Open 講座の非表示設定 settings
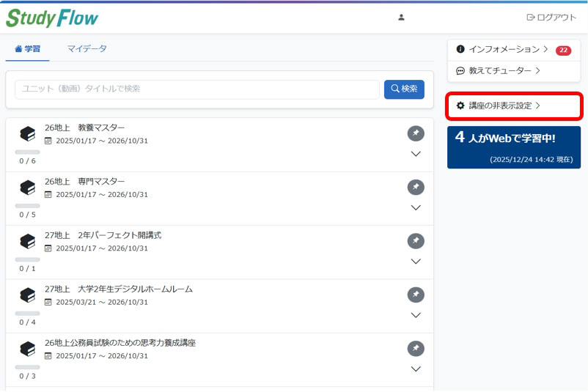Viewport: 588px width, 392px height. coord(499,106)
